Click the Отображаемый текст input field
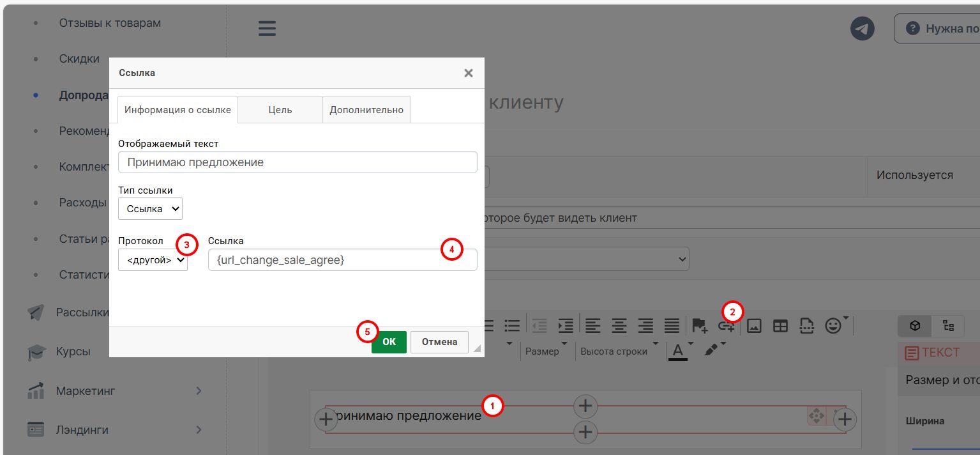 298,162
